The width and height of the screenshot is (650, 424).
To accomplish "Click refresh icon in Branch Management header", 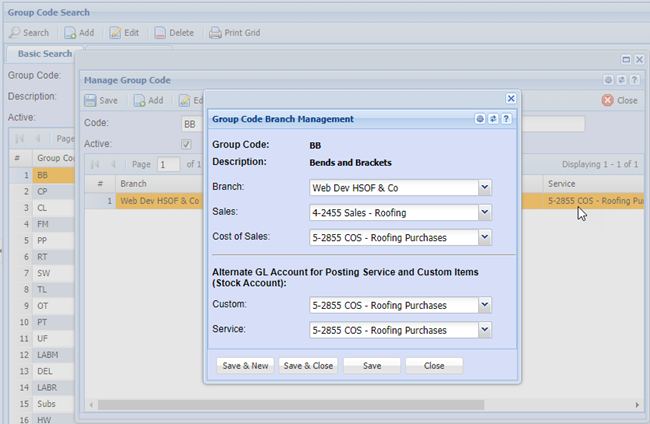I will pyautogui.click(x=494, y=119).
